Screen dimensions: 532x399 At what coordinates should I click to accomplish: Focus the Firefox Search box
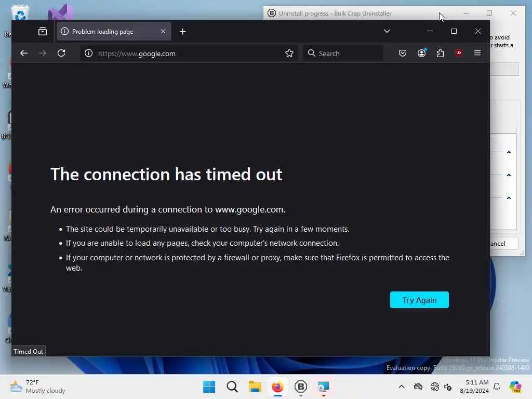(x=343, y=54)
